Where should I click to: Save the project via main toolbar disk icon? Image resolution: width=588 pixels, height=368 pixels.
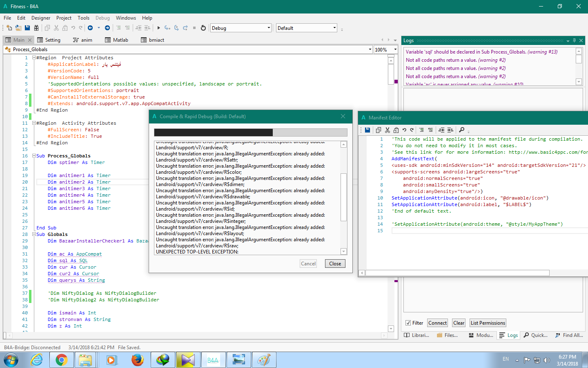coord(27,28)
